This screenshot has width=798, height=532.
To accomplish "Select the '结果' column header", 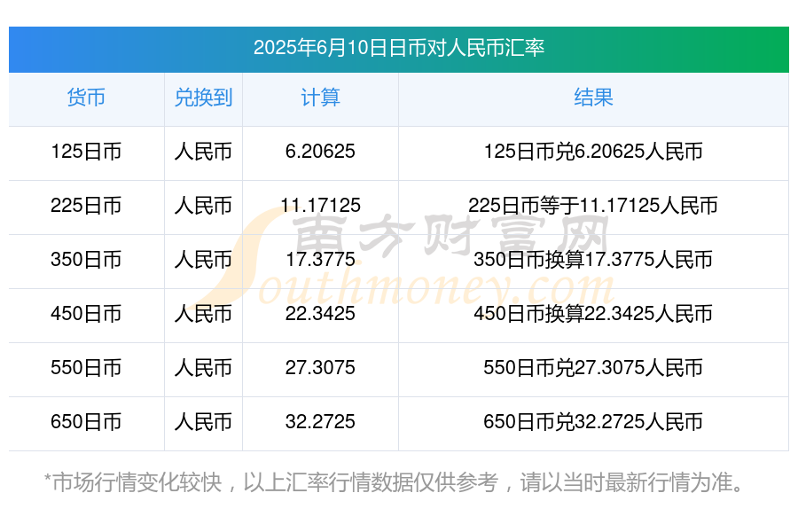I will 593,98.
